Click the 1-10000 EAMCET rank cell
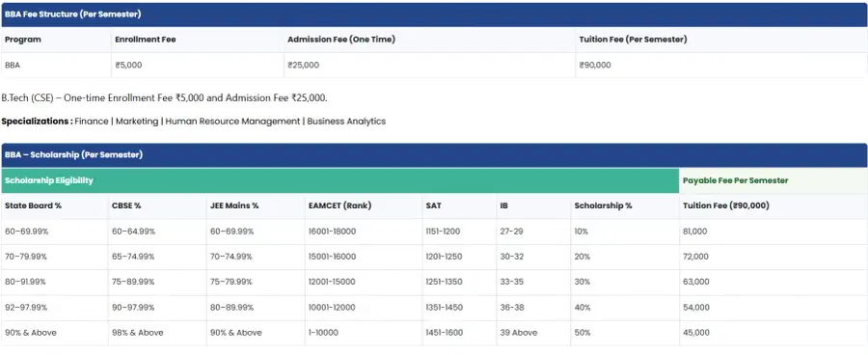This screenshot has height=355, width=868. click(364, 333)
